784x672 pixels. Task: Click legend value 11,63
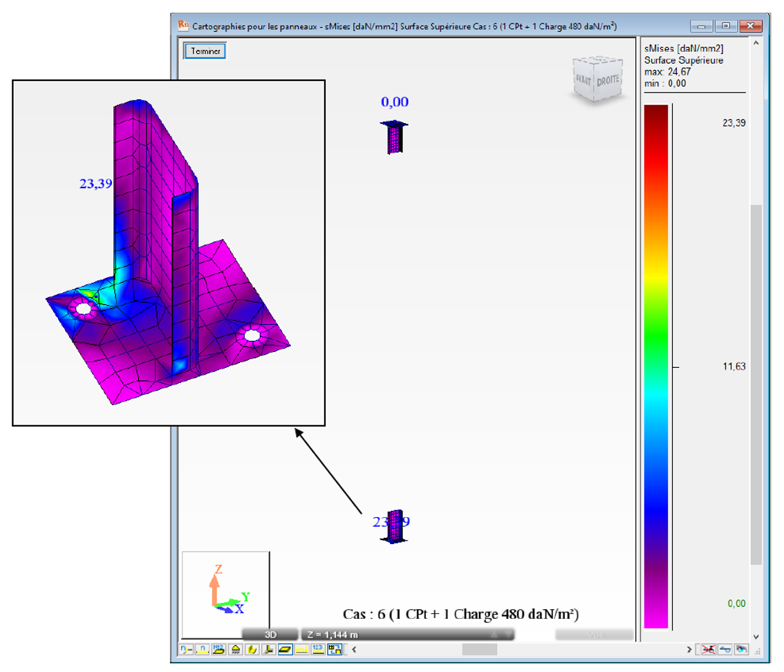(x=734, y=366)
